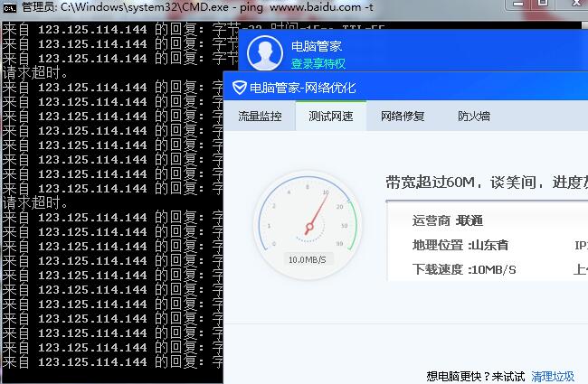
Task: Maximize the CMD window
Action: click(542, 4)
